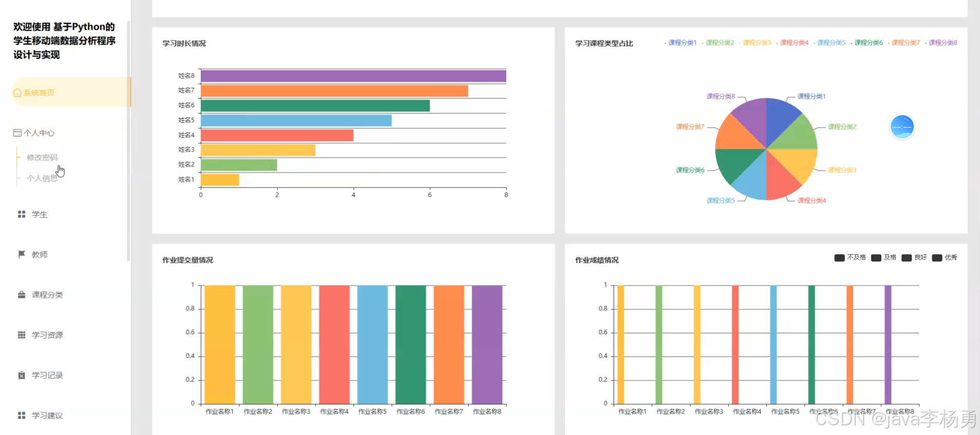Click the light green 姓名2 bar
The height and width of the screenshot is (435, 980).
click(x=239, y=165)
